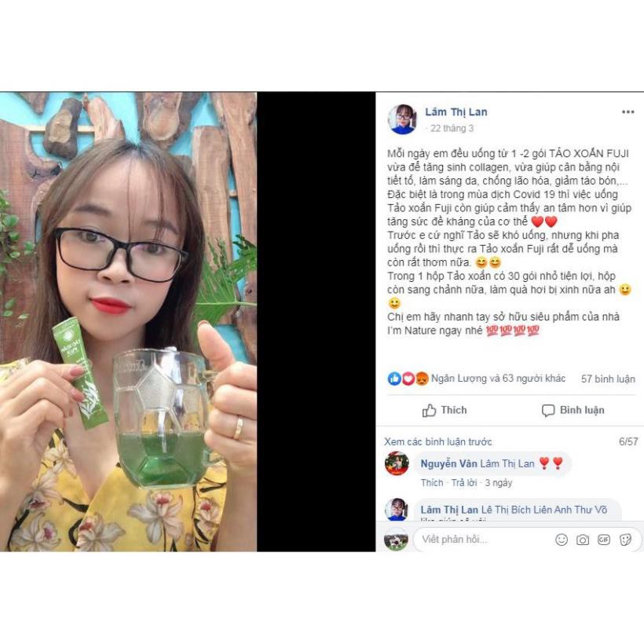Open the three-dot post options menu
Screen dimensions: 644x644
[628, 112]
